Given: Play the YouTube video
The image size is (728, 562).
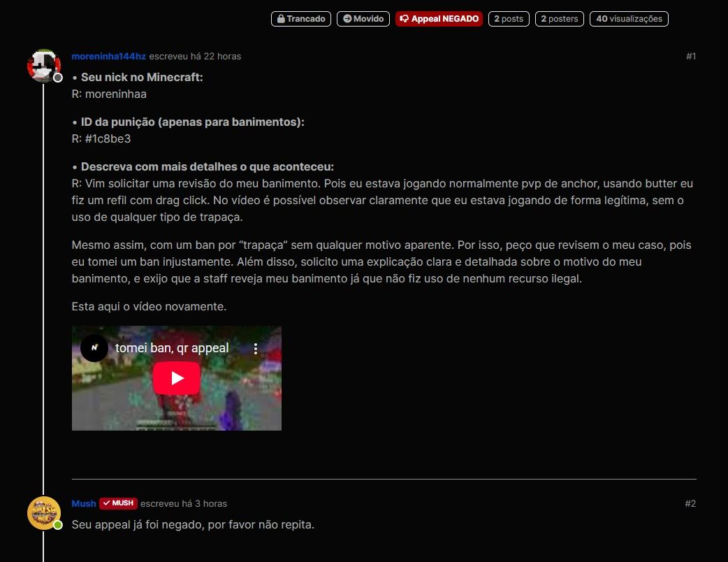Looking at the screenshot, I should (177, 378).
